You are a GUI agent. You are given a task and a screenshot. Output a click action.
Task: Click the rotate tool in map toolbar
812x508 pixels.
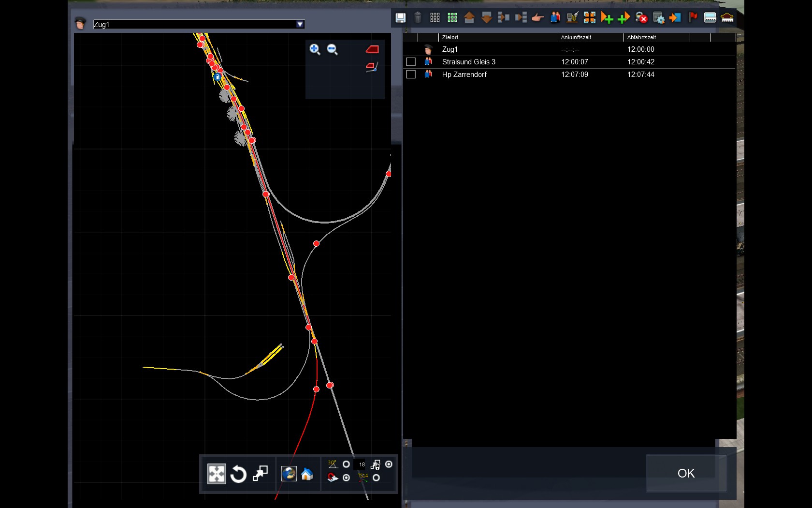click(238, 474)
